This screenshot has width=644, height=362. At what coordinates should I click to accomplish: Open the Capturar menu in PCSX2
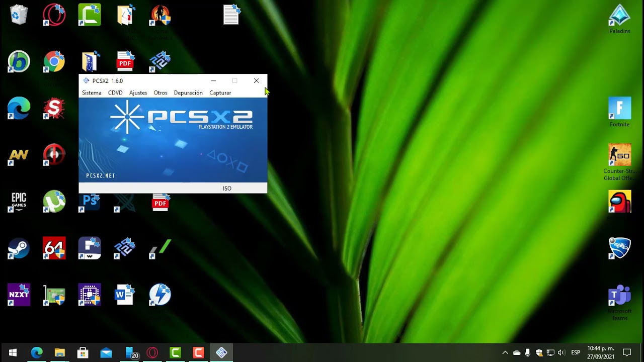(220, 93)
